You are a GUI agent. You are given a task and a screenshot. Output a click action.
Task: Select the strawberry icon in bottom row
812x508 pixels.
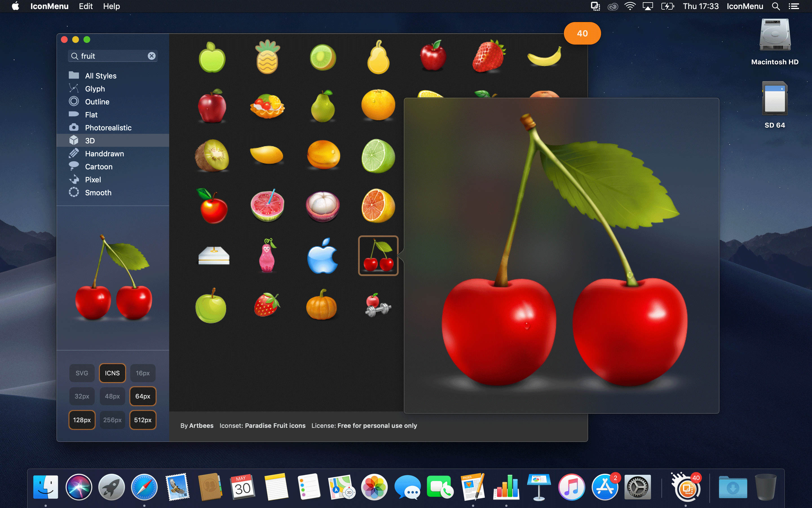coord(267,305)
